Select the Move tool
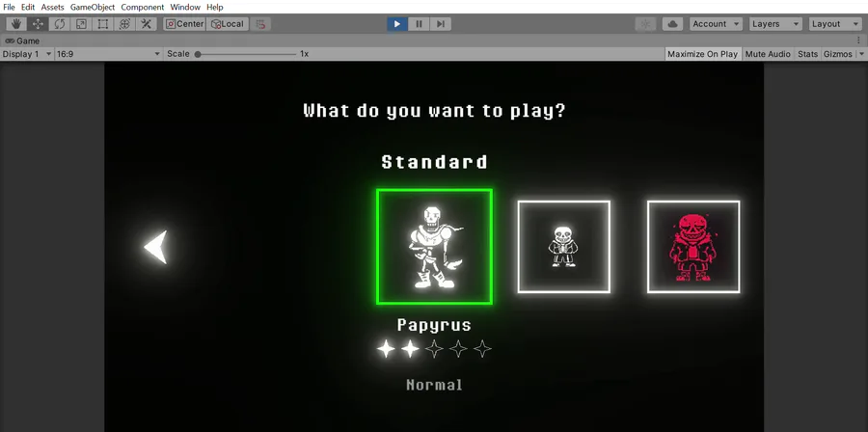Screen dimensions: 868x432 coord(38,24)
